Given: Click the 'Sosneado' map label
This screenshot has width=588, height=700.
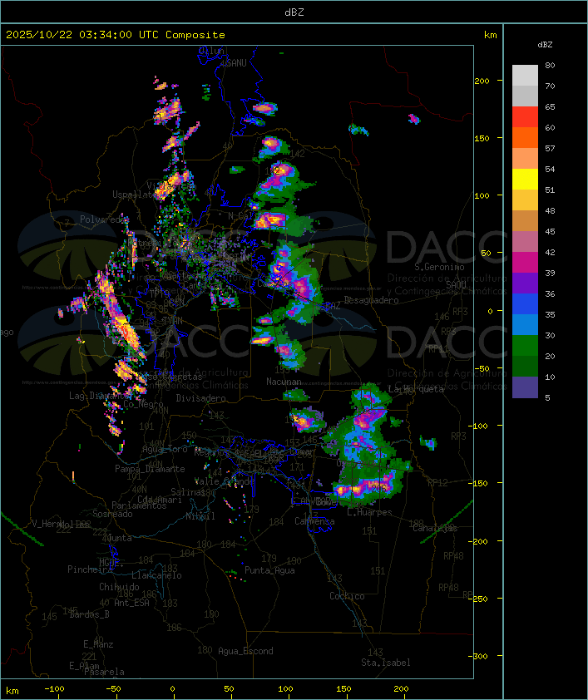Looking at the screenshot, I should pos(112,514).
